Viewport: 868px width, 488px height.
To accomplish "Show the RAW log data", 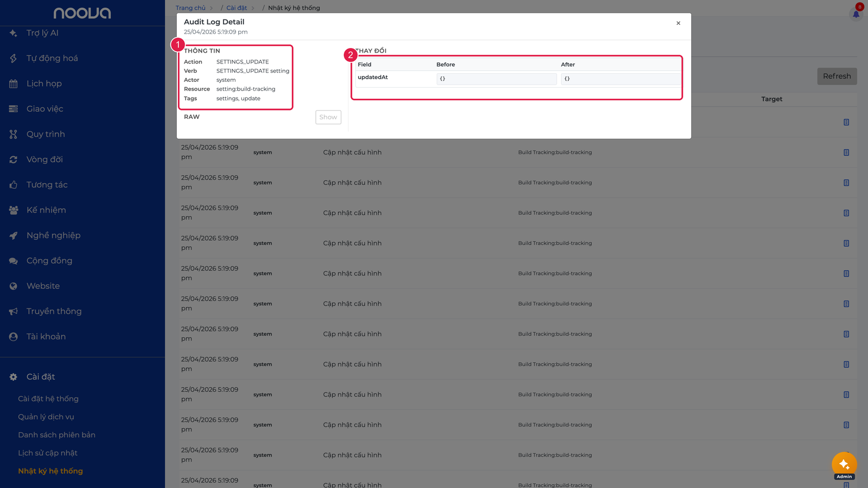I will 328,117.
